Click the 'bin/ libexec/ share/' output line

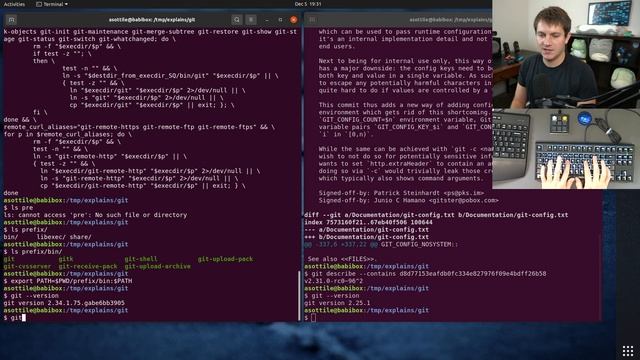click(47, 237)
